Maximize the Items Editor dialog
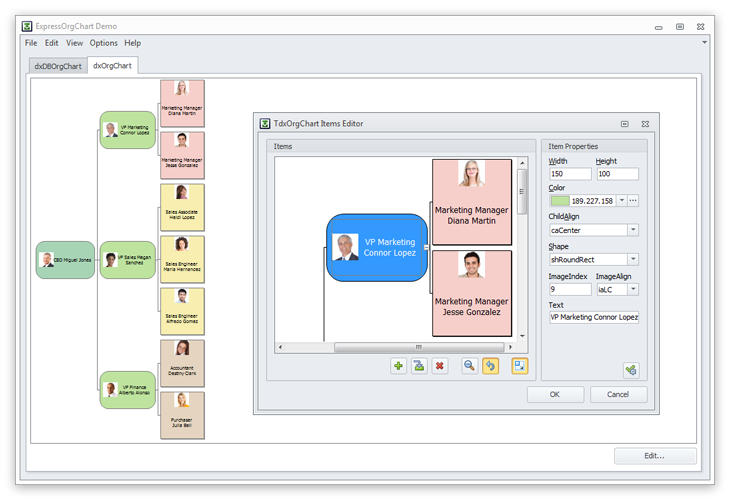 624,124
